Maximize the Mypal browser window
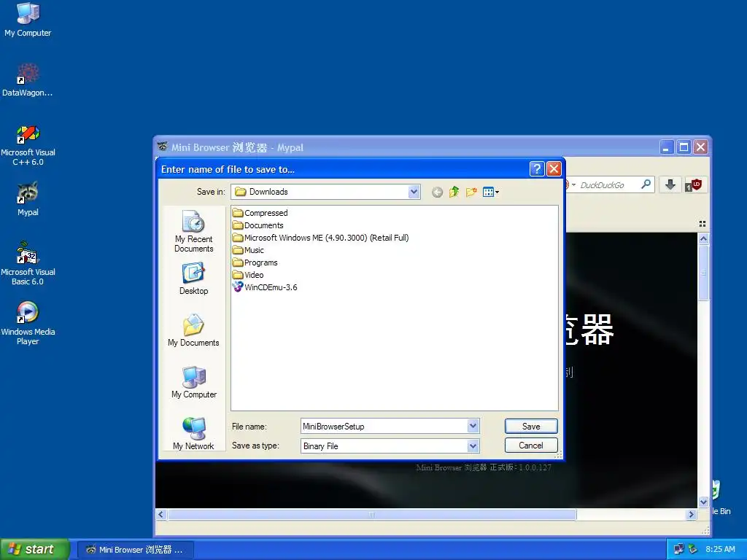747x560 pixels. [x=684, y=147]
